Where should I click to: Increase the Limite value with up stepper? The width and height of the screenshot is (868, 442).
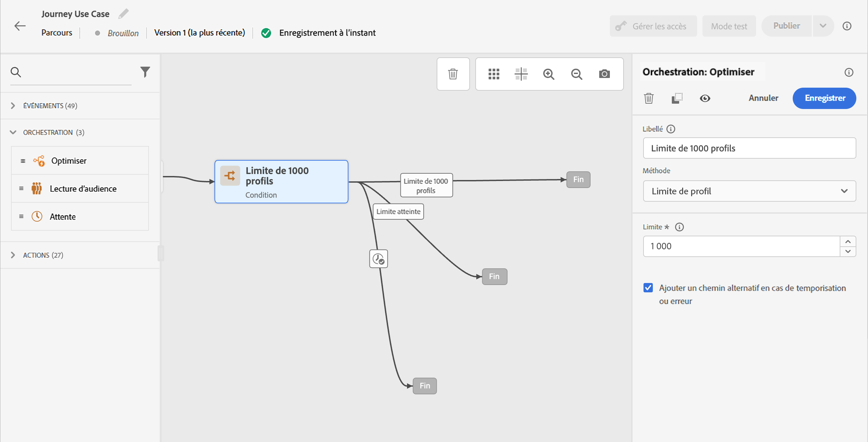[848, 241]
